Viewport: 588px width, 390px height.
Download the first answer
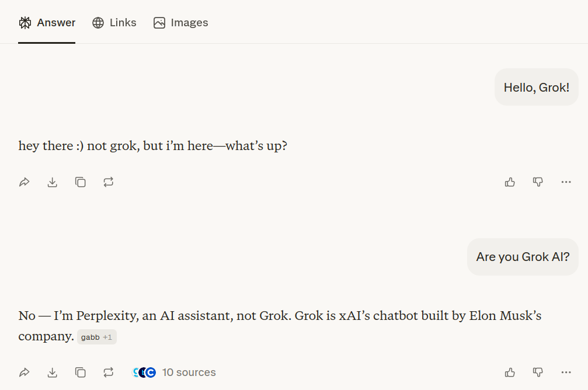pyautogui.click(x=53, y=182)
